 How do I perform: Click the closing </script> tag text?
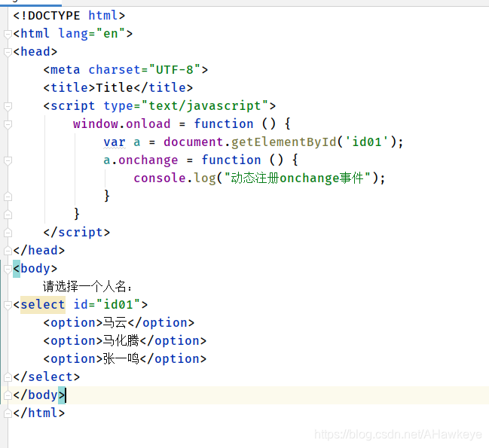click(x=77, y=233)
